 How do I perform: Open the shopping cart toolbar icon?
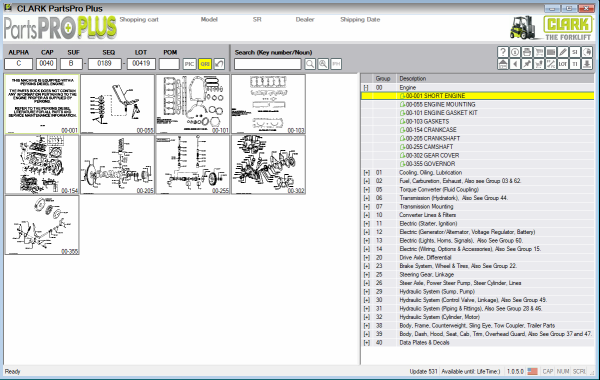click(x=539, y=52)
